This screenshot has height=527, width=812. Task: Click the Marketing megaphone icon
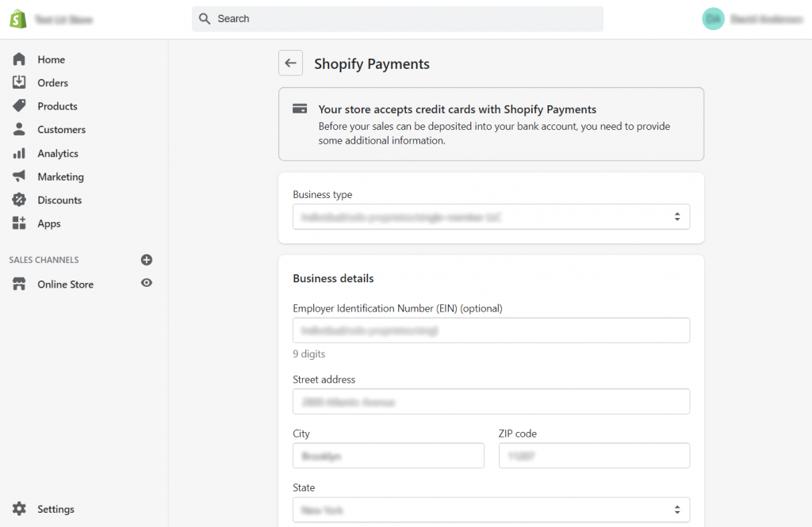pyautogui.click(x=19, y=177)
